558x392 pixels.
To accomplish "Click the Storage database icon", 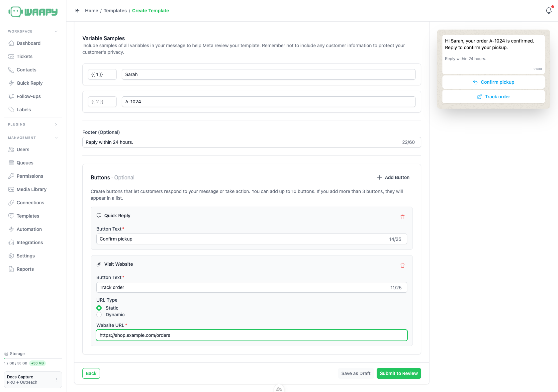I will [6, 354].
